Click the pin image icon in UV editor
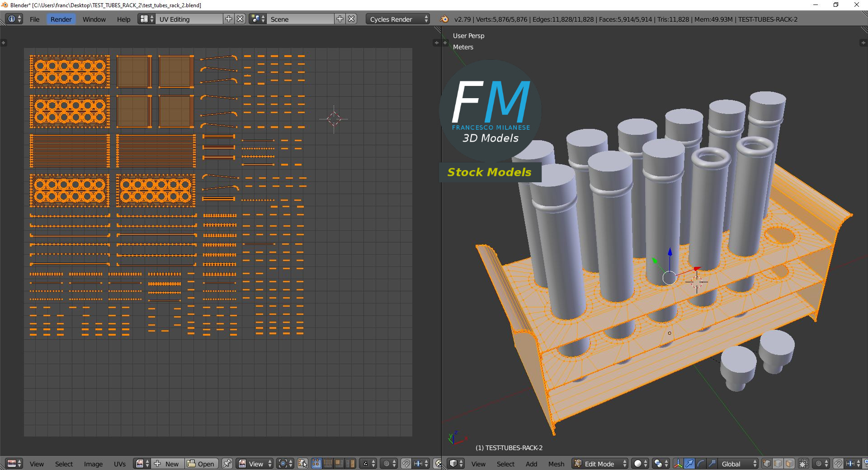Viewport: 868px width, 470px height. (227, 464)
